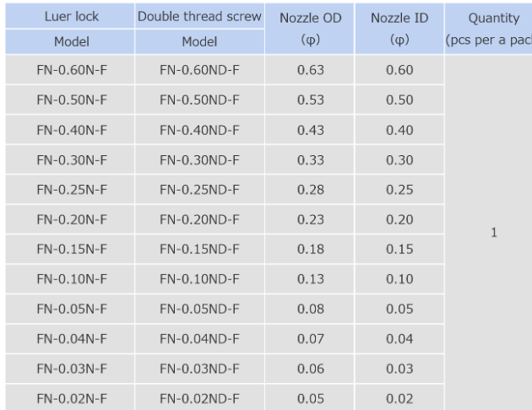Image resolution: width=532 pixels, height=410 pixels.
Task: Click the FN-0.02ND-F model cell
Action: tap(200, 398)
